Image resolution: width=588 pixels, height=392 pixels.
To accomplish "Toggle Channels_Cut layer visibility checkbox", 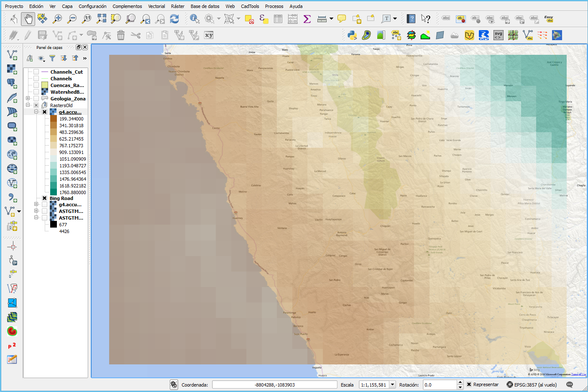I will [36, 72].
